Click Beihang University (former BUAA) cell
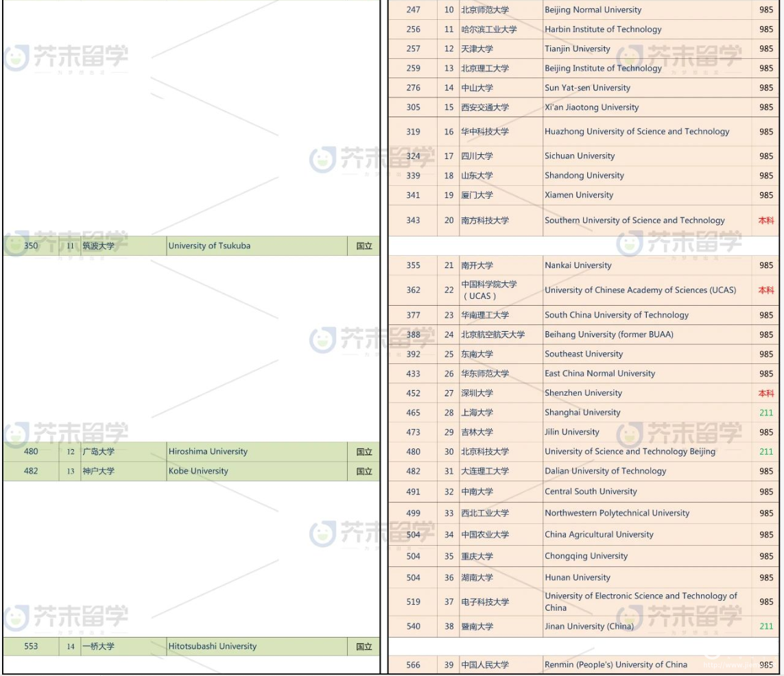 point(647,335)
